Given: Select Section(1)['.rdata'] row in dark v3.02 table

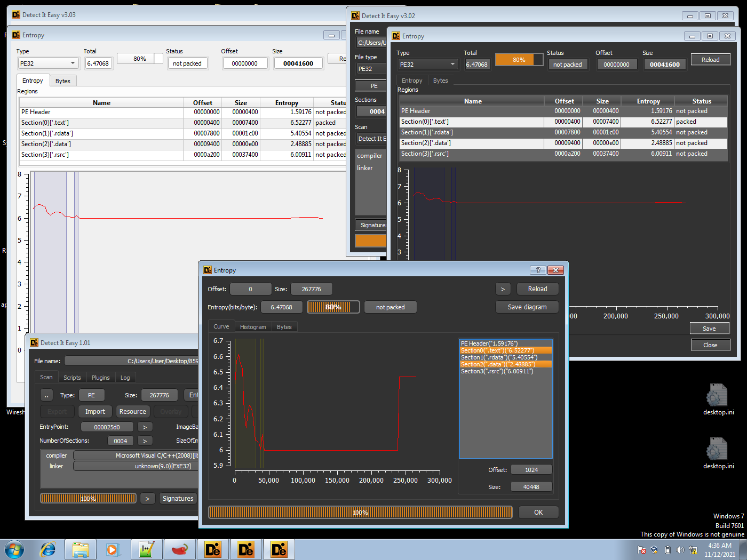Looking at the screenshot, I should [x=563, y=132].
